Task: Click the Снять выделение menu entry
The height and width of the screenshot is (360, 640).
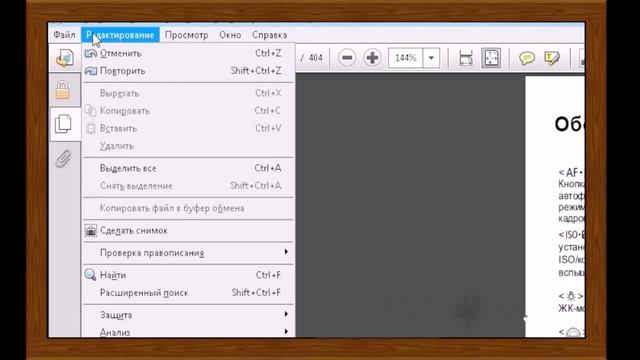Action: click(189, 186)
